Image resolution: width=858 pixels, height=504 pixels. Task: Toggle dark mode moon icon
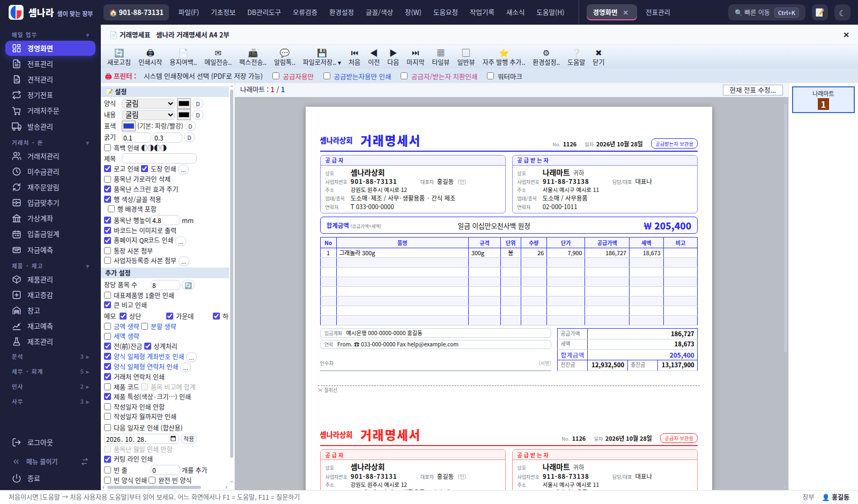[x=841, y=12]
